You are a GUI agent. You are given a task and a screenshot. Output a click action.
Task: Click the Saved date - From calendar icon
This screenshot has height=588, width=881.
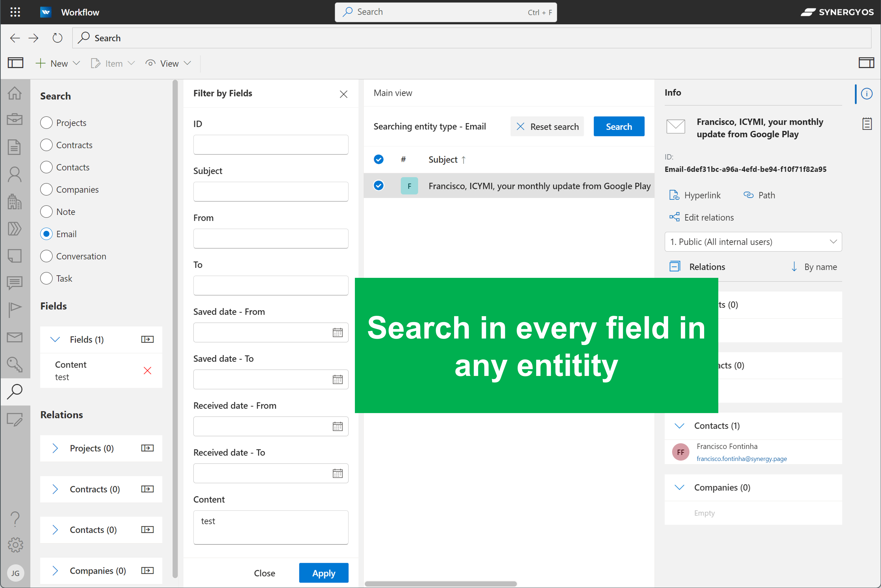tap(337, 332)
